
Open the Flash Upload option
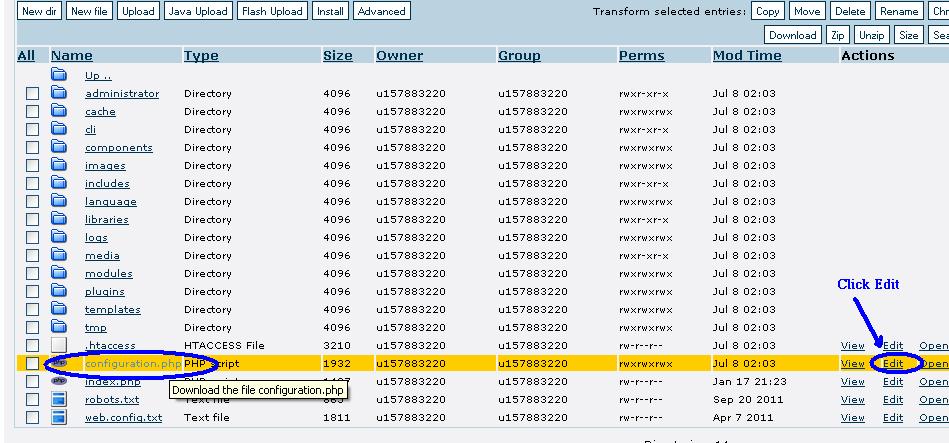click(x=272, y=11)
